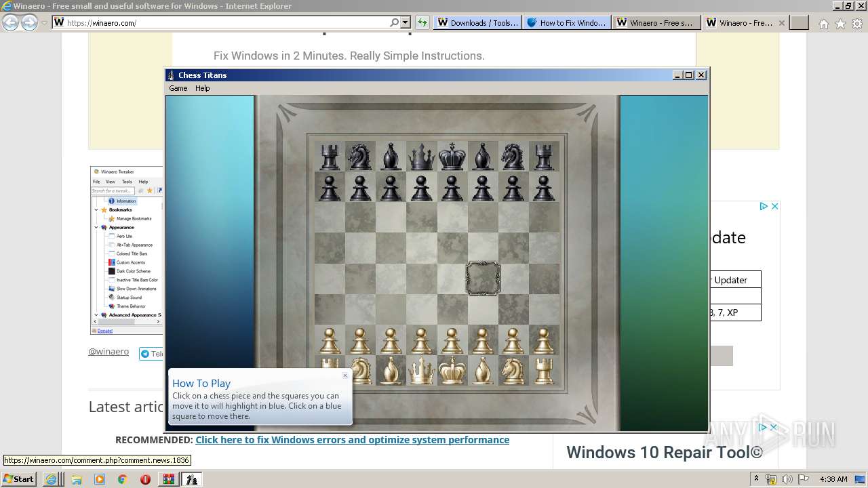Open the WinRAR taskbar button
The height and width of the screenshot is (488, 868).
[168, 479]
